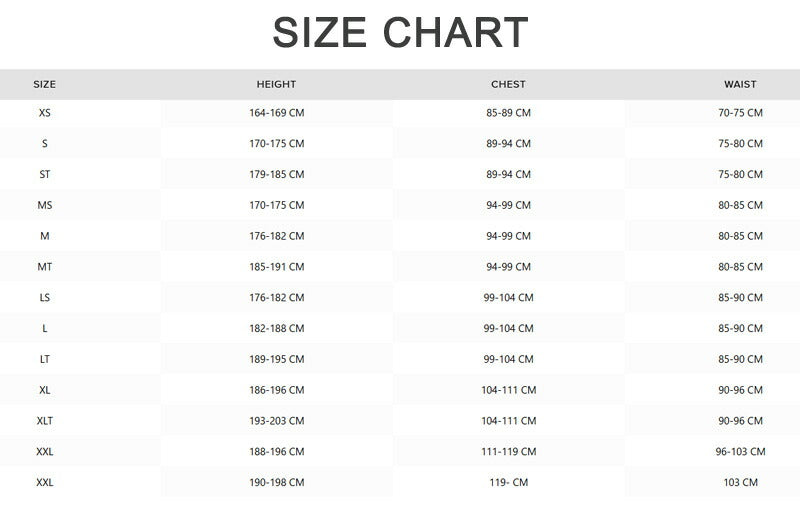Select the MT size label

click(x=45, y=267)
